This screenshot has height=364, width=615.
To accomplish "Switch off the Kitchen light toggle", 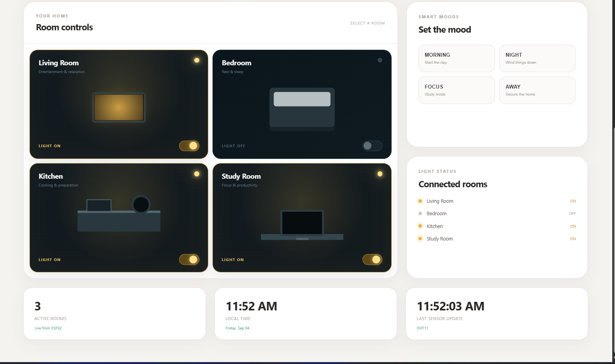I will point(189,260).
